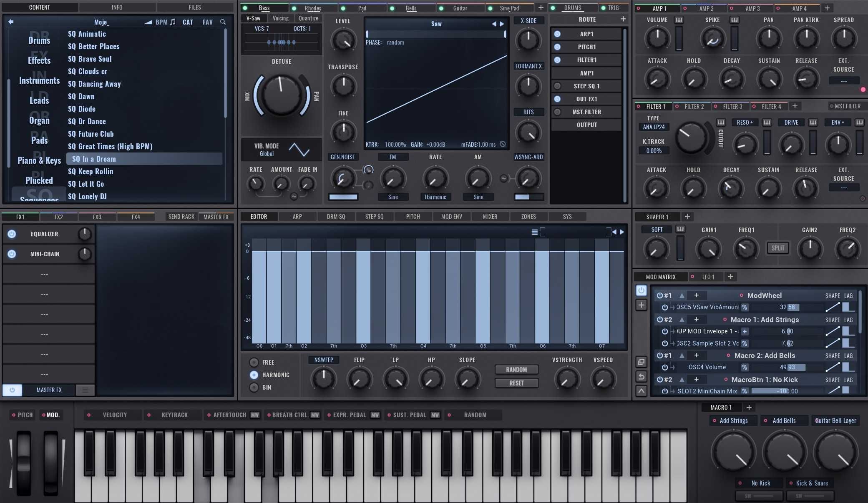Screen dimensions: 868x503
Task: Toggle the MASTER FX power button
Action: (12, 390)
